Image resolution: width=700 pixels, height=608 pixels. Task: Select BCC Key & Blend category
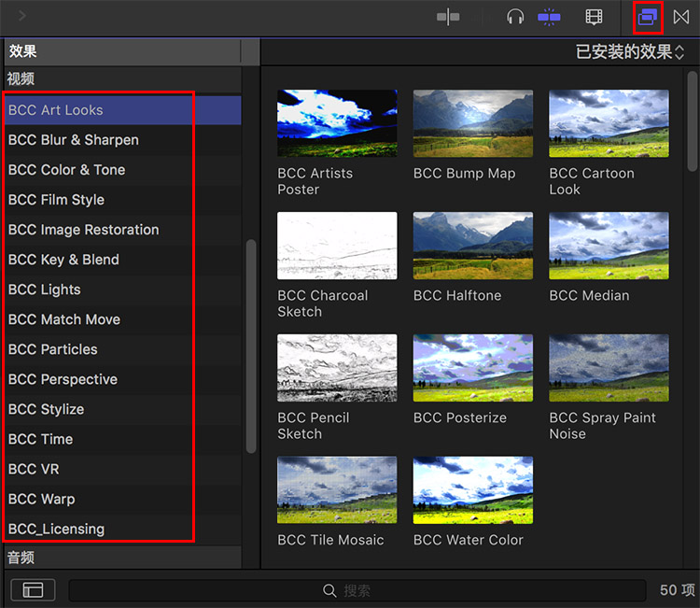coord(123,260)
